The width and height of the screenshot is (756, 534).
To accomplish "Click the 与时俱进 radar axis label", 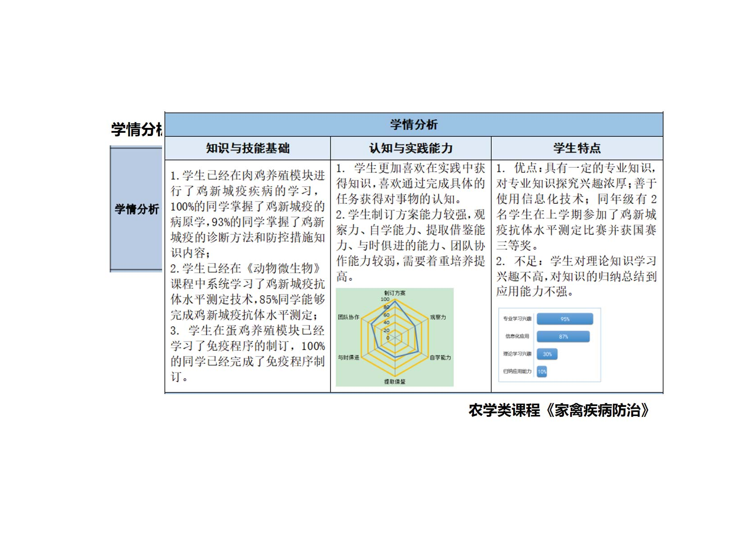I will tap(348, 358).
